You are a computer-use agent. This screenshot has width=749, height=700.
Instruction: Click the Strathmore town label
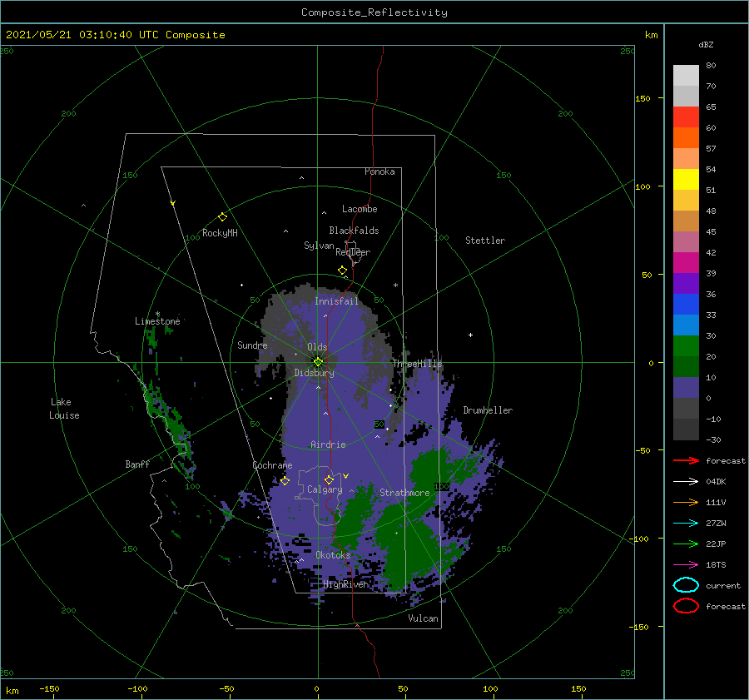[404, 493]
